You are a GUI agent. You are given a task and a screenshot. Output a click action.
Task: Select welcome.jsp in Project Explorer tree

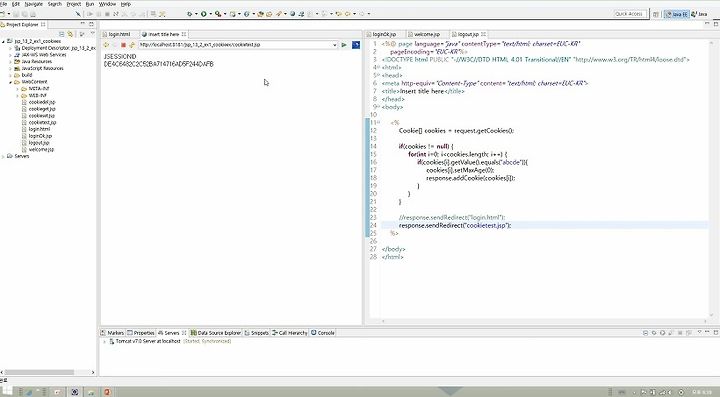pyautogui.click(x=41, y=149)
